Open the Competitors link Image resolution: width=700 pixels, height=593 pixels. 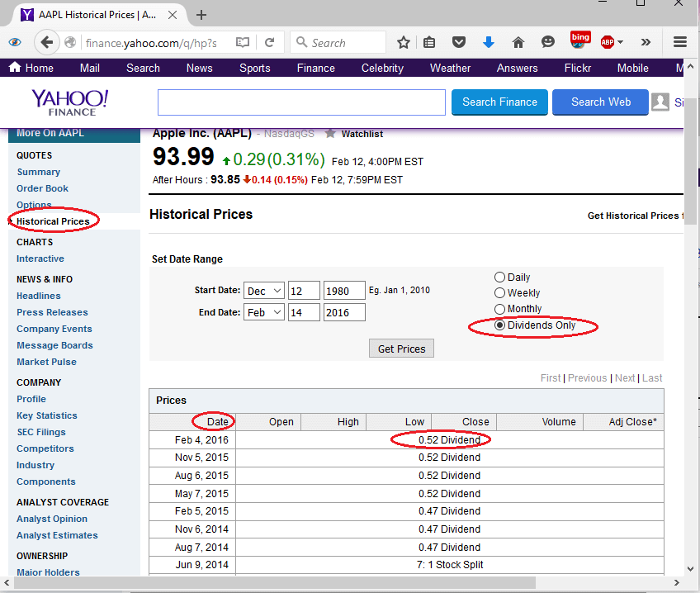(45, 448)
